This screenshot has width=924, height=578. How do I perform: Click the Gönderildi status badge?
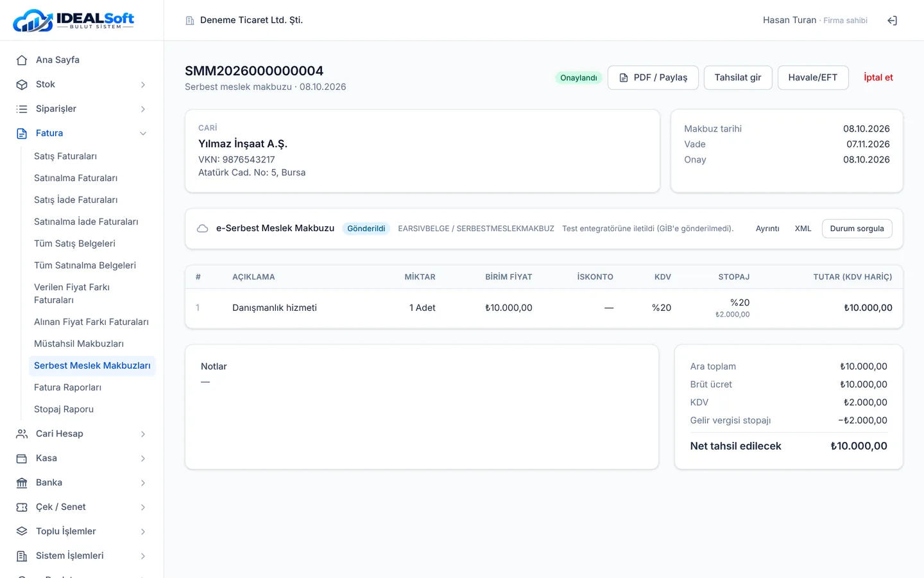[366, 229]
